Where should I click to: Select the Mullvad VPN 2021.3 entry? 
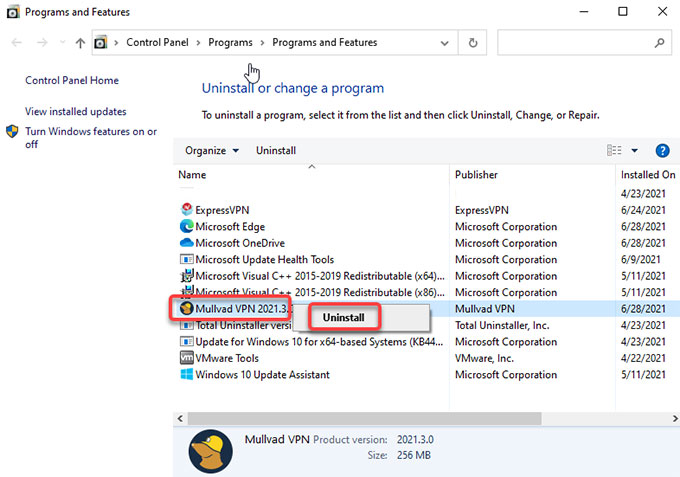tap(242, 309)
